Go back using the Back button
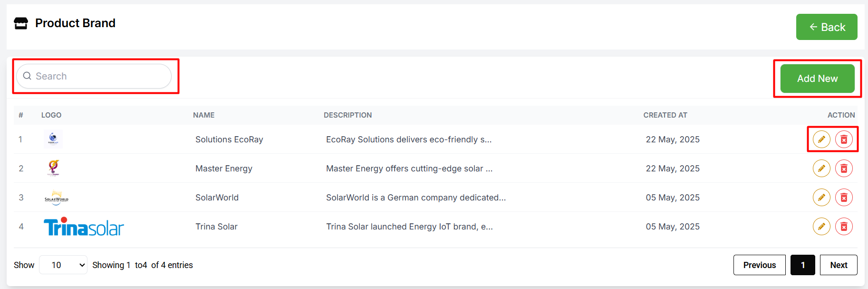 pyautogui.click(x=827, y=27)
